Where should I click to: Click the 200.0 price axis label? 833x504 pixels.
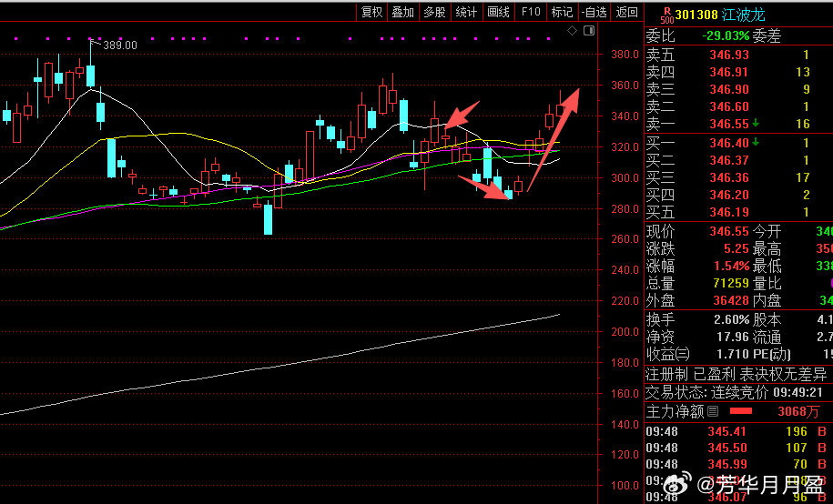pyautogui.click(x=625, y=332)
